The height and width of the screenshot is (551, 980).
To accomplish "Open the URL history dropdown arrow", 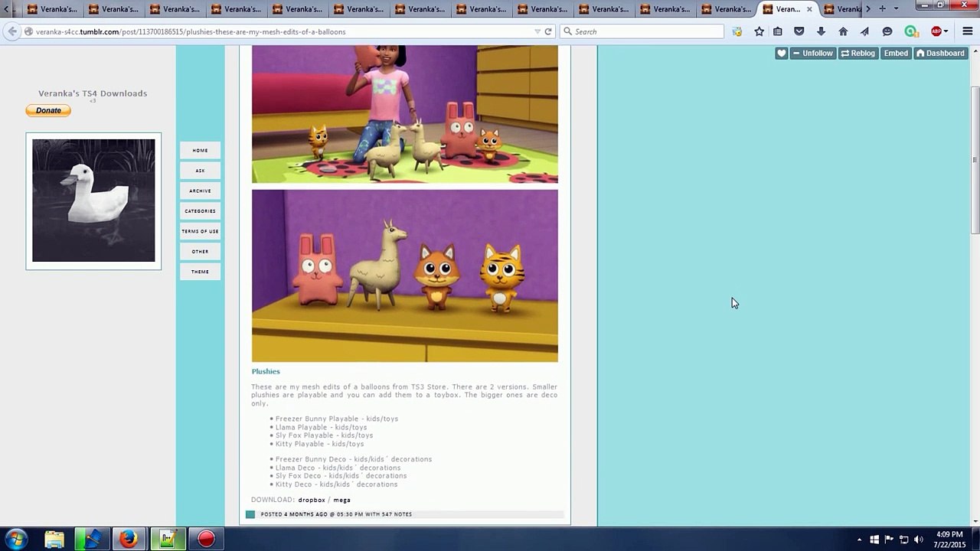I will click(x=537, y=31).
